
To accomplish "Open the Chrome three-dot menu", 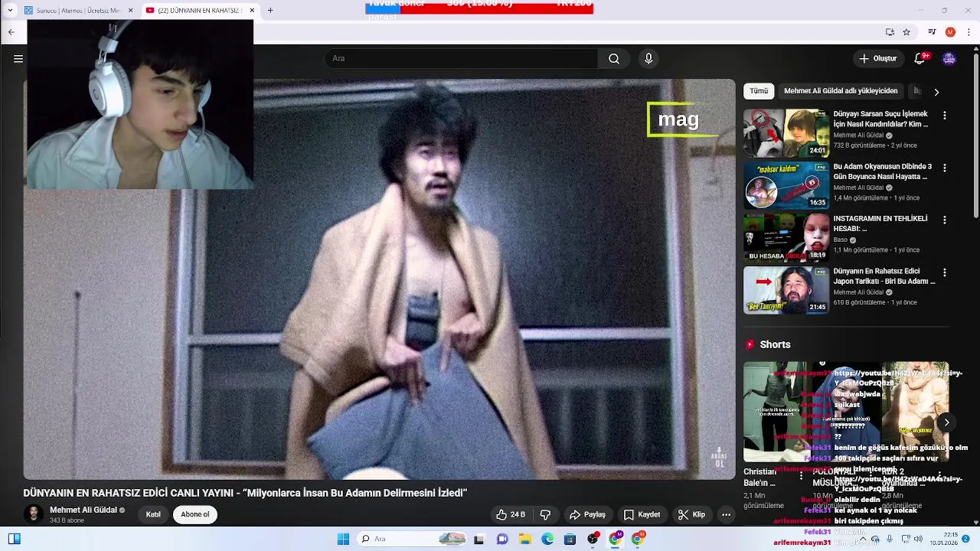I will click(969, 32).
